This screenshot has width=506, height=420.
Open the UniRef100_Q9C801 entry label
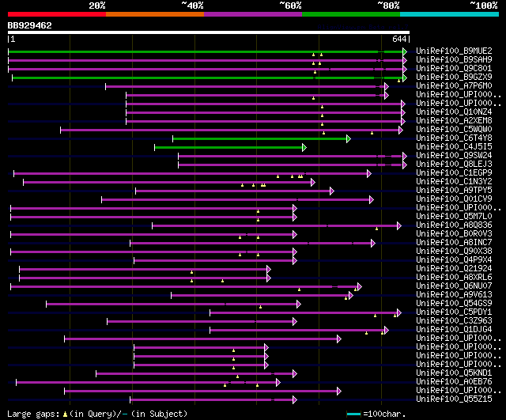(454, 69)
